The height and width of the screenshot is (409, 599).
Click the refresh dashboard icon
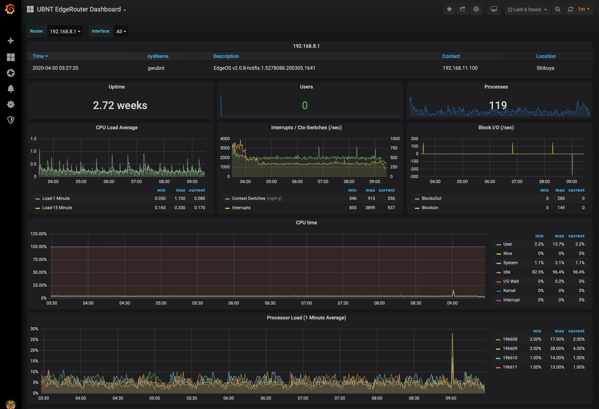[x=570, y=9]
